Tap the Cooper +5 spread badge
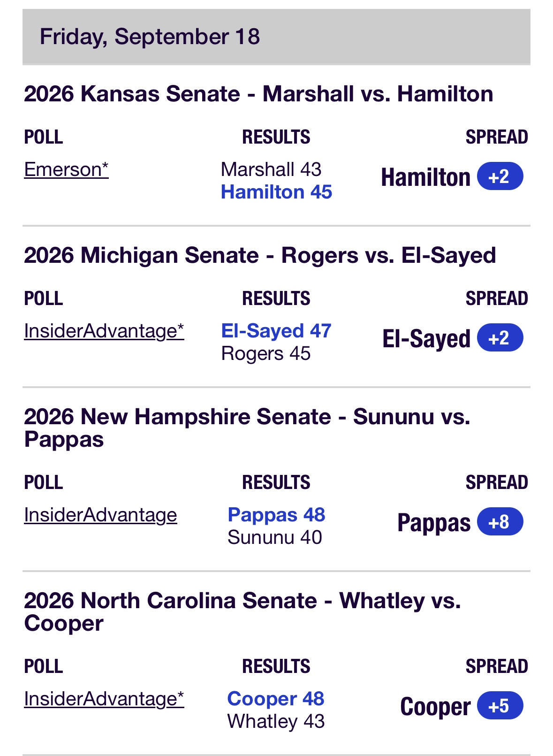553x756 pixels. tap(500, 706)
